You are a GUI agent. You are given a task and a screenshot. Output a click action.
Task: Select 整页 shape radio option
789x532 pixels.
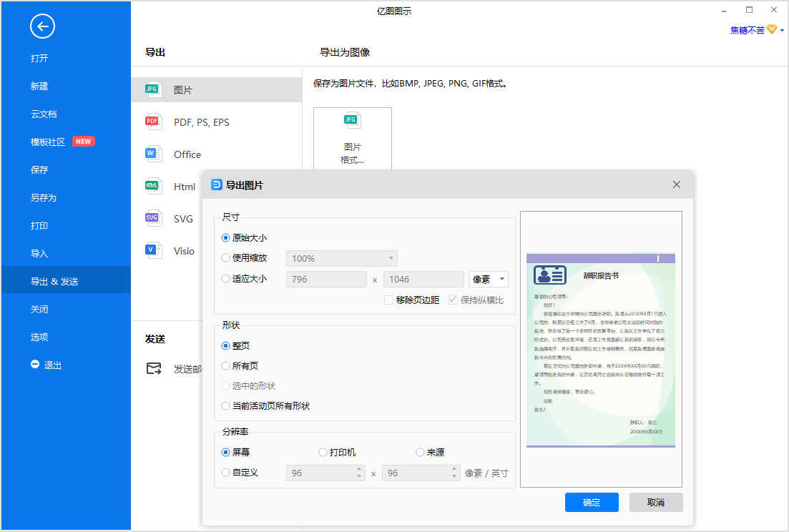pyautogui.click(x=225, y=345)
